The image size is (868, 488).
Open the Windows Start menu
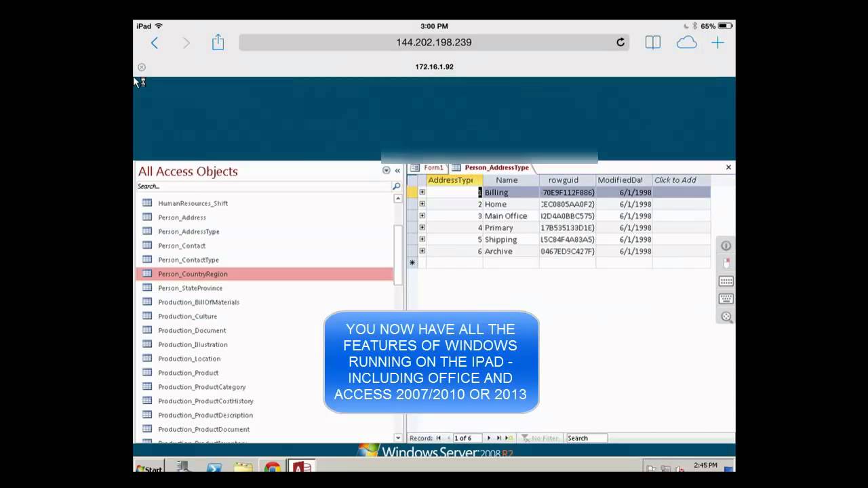(x=149, y=467)
